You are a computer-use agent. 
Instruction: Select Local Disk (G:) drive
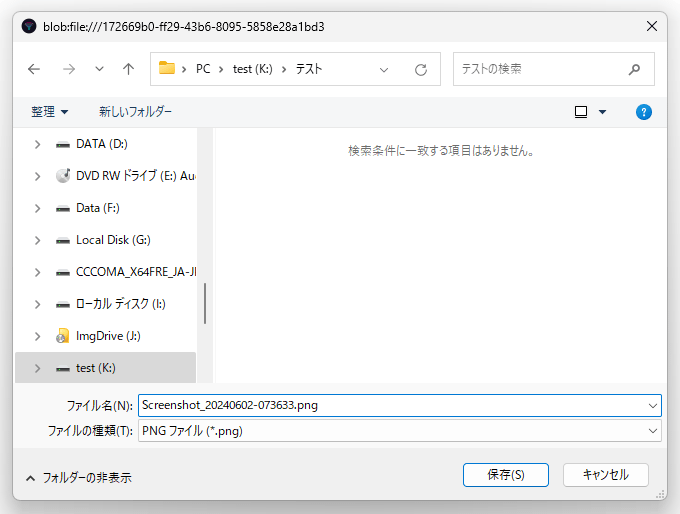pos(113,240)
